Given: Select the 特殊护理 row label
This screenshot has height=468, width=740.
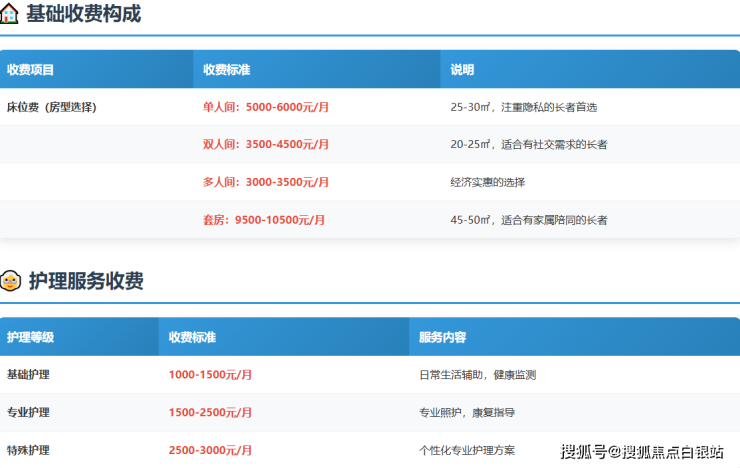Looking at the screenshot, I should [x=28, y=450].
